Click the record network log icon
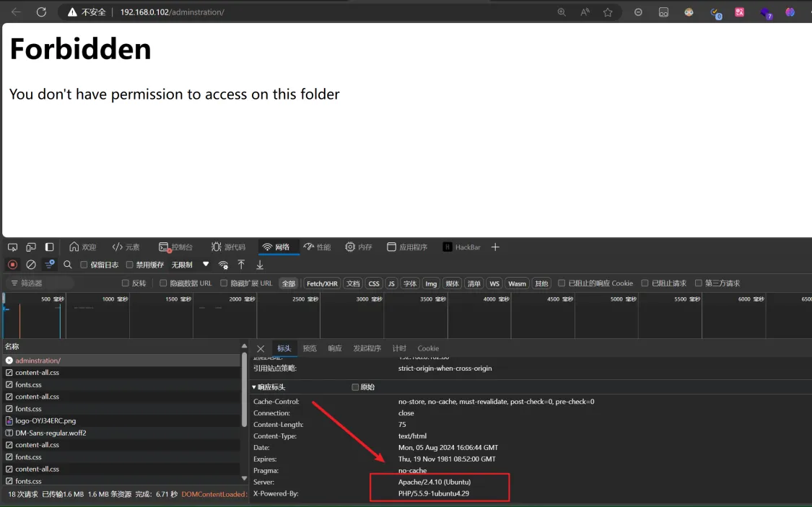Screen dimensions: 812x507 12,265
